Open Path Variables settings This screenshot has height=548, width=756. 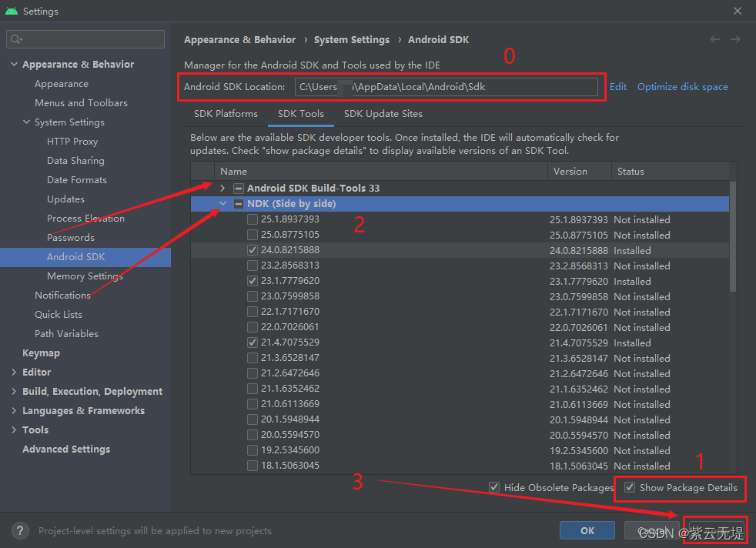pos(66,334)
